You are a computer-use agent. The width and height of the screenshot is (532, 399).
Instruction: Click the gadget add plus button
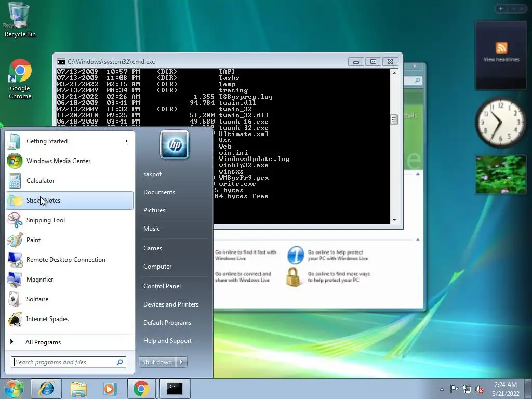coord(501,9)
